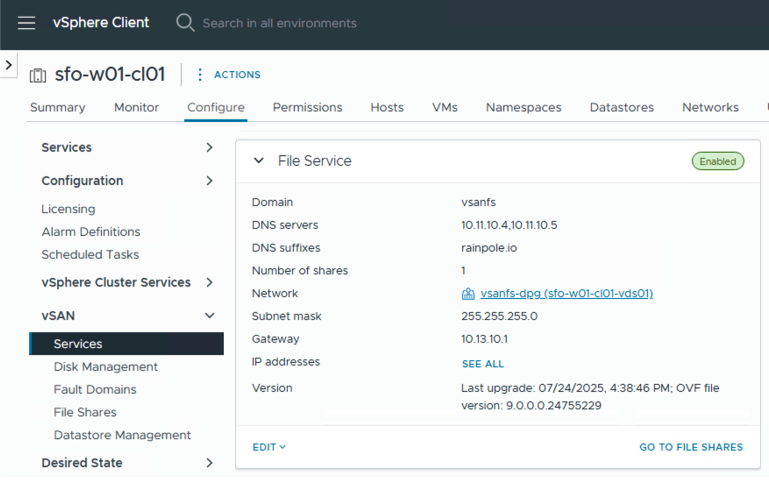This screenshot has width=769, height=488.
Task: Open the Edit dropdown in File Service
Action: click(269, 447)
